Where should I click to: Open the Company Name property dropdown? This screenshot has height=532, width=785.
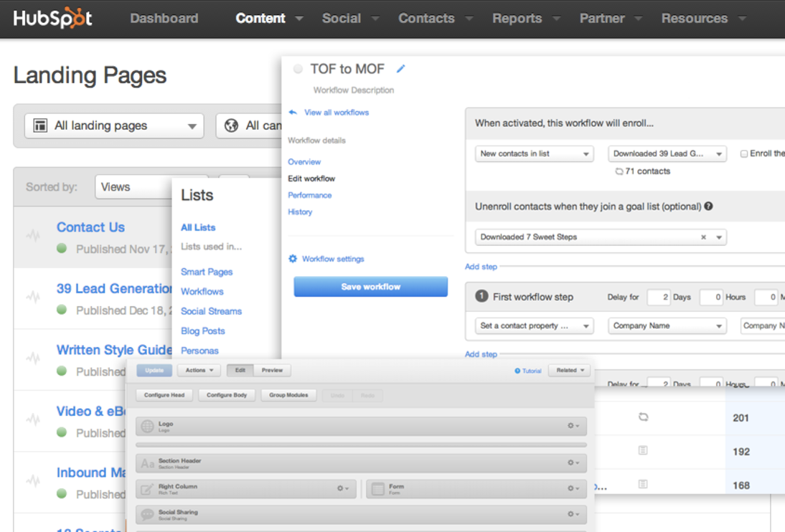(x=667, y=326)
